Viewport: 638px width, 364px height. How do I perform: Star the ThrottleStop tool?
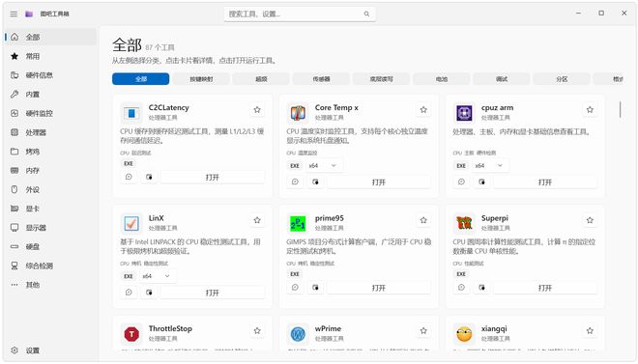[x=257, y=330]
